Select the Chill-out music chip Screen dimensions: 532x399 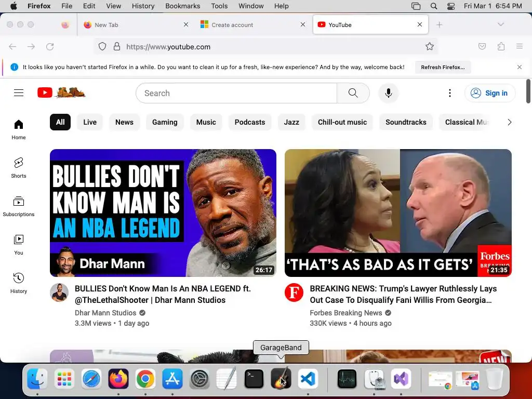tap(342, 122)
